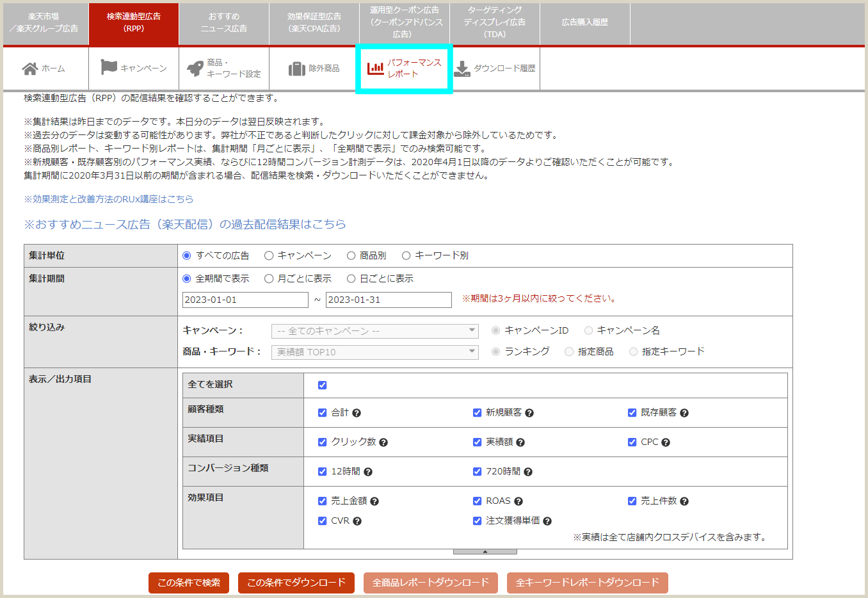
Task: Collapse the filter panel with up arrow
Action: pos(485,551)
